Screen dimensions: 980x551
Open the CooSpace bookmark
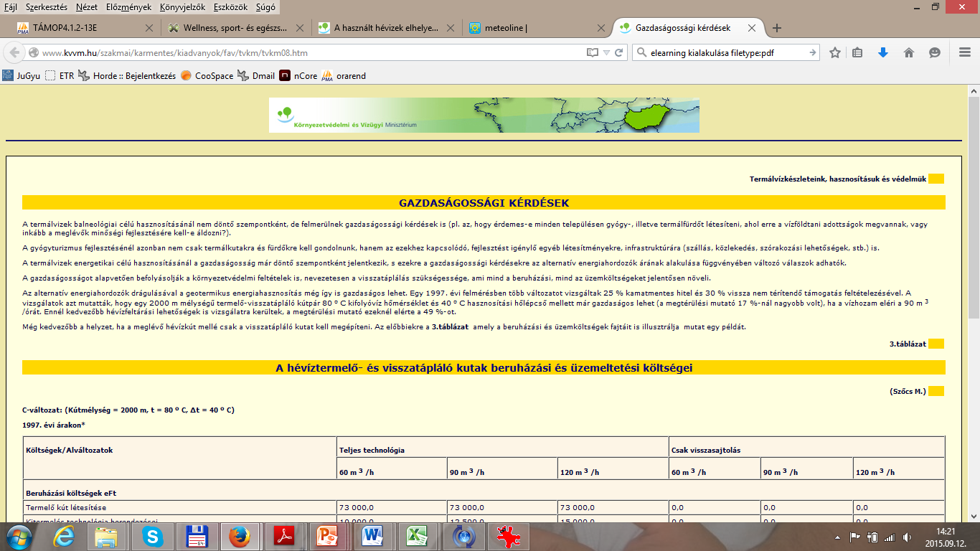[207, 75]
